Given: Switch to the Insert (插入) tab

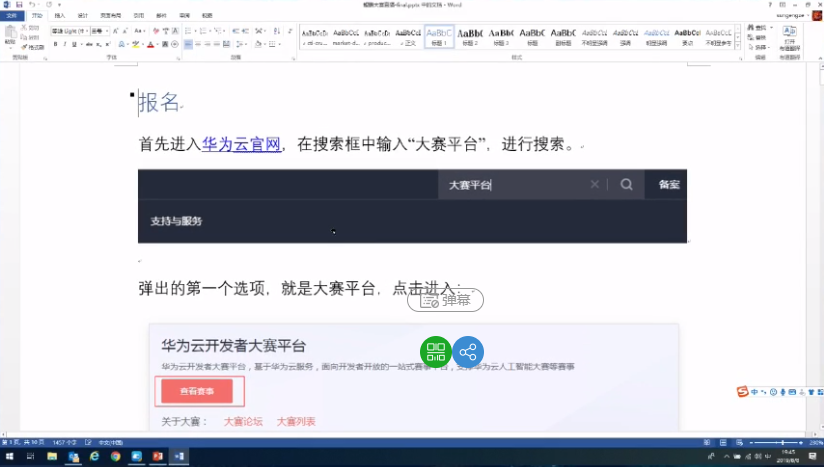Looking at the screenshot, I should point(60,16).
